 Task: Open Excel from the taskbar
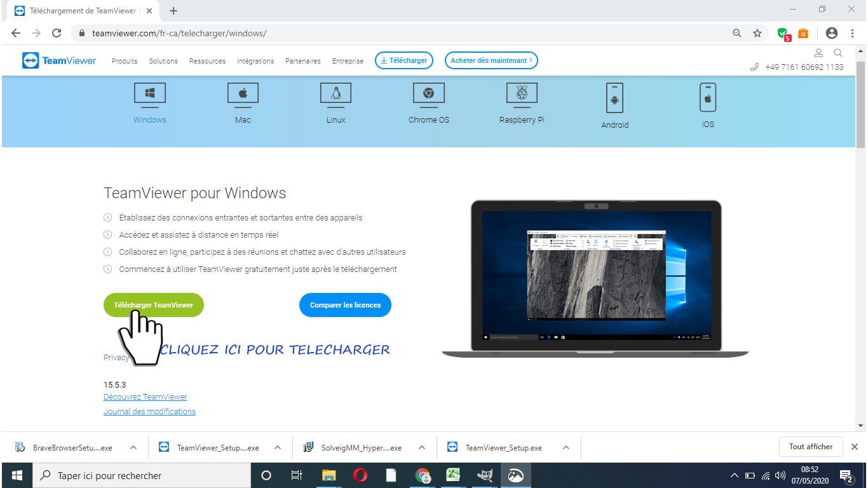pyautogui.click(x=453, y=475)
